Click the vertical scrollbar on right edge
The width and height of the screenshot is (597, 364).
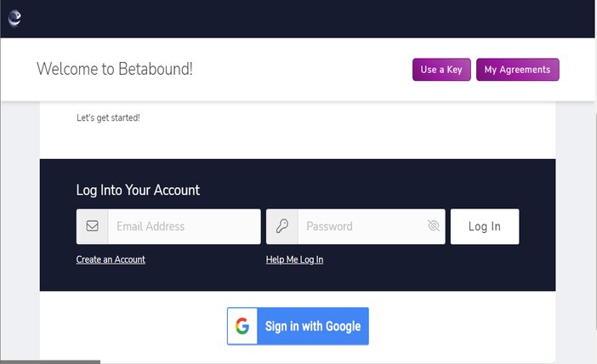click(x=595, y=221)
